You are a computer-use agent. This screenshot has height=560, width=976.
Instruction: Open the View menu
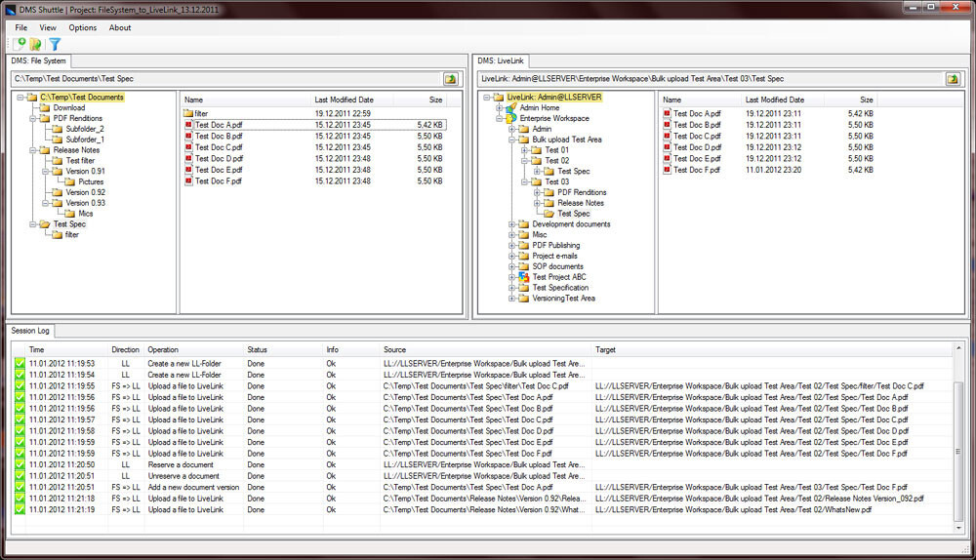[48, 28]
